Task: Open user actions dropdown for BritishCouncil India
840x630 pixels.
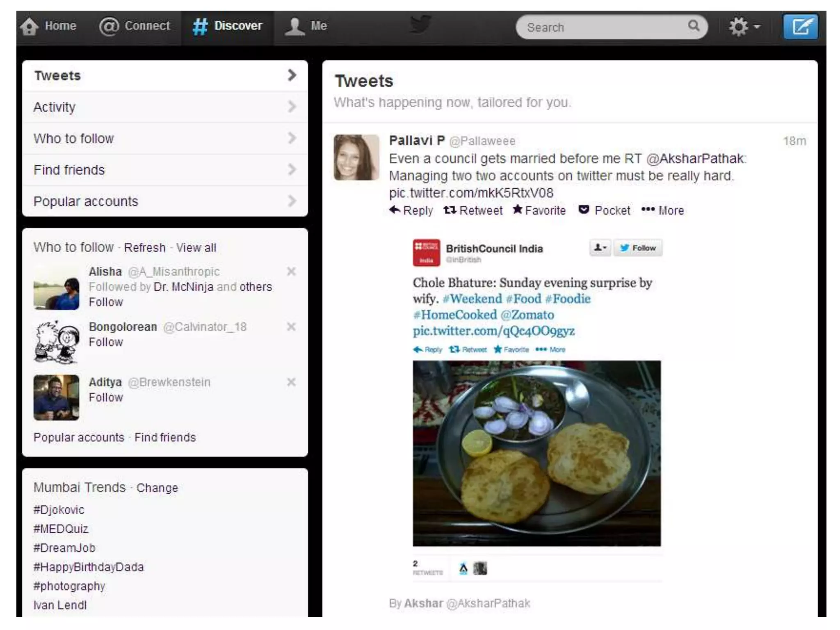Action: [600, 248]
